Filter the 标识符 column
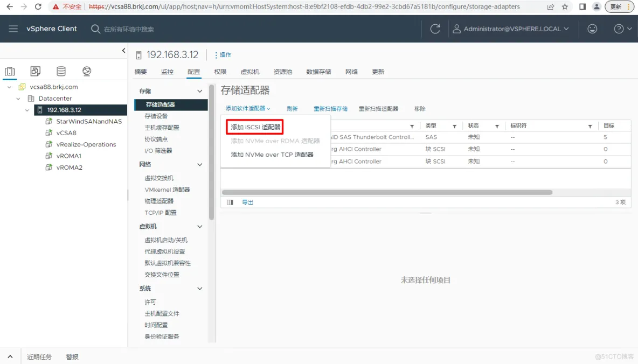This screenshot has height=364, width=638. pos(590,126)
